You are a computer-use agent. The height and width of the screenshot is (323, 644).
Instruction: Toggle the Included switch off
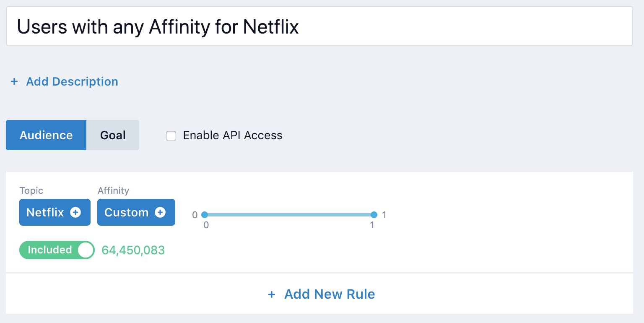pos(57,250)
